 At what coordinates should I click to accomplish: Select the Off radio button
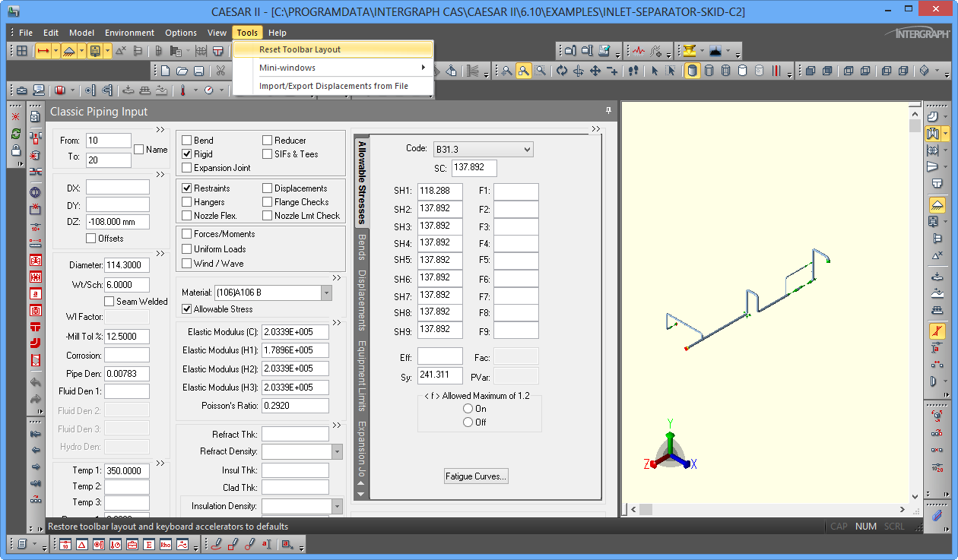(468, 422)
